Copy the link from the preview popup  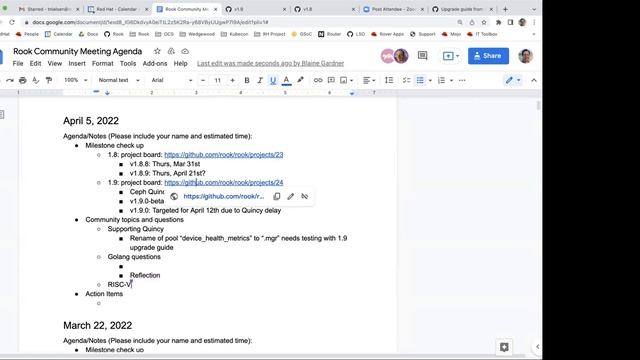point(277,196)
